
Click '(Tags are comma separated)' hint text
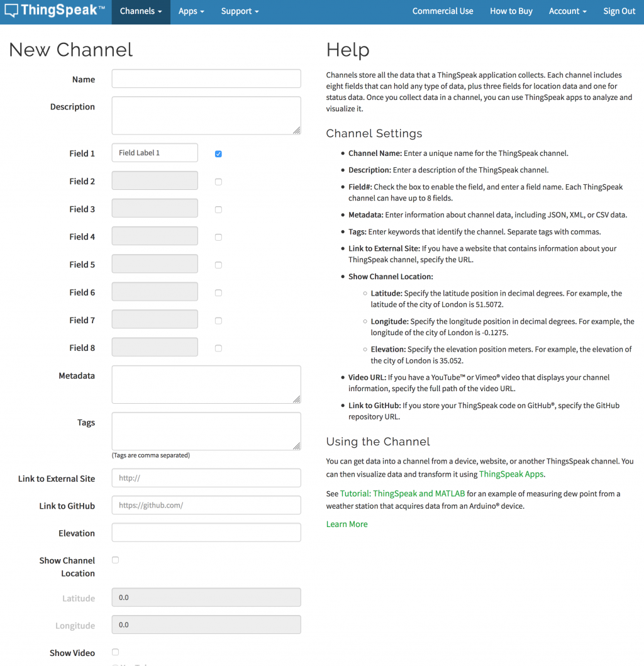(x=151, y=455)
